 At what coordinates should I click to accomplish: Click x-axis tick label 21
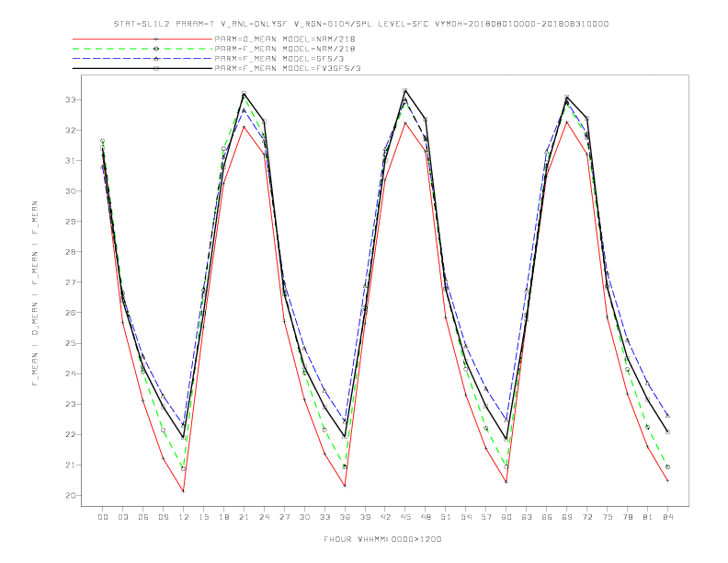[245, 517]
